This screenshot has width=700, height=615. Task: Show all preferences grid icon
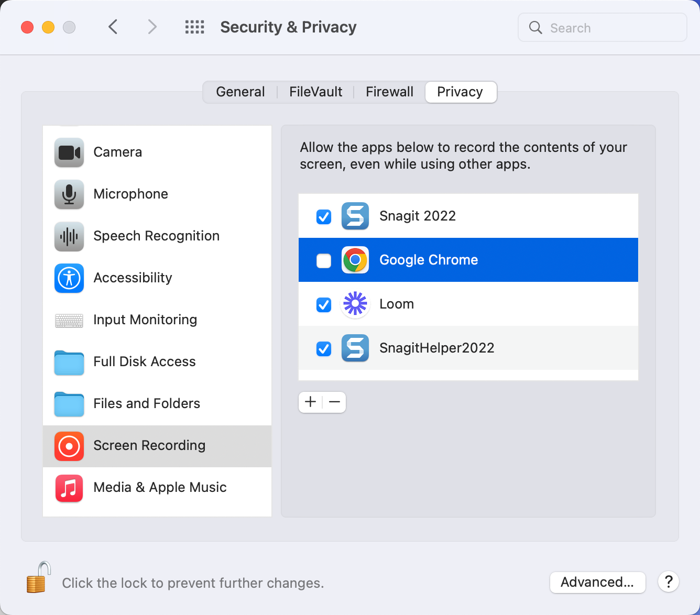[x=194, y=27]
